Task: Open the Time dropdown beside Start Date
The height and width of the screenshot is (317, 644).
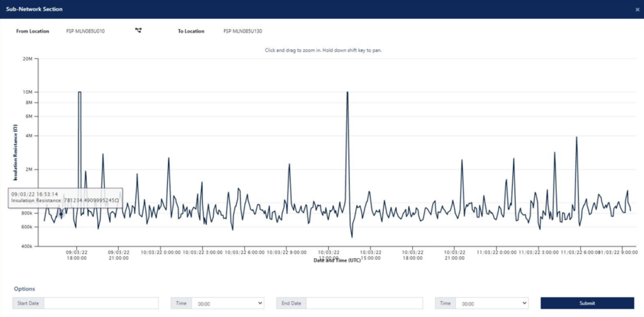Action: click(228, 303)
